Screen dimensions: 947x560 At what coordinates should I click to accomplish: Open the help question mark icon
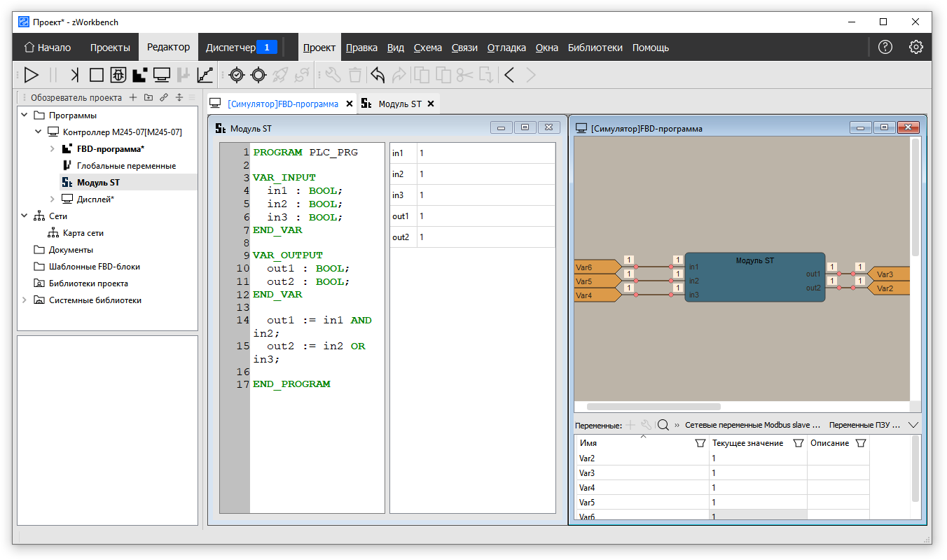pyautogui.click(x=885, y=48)
